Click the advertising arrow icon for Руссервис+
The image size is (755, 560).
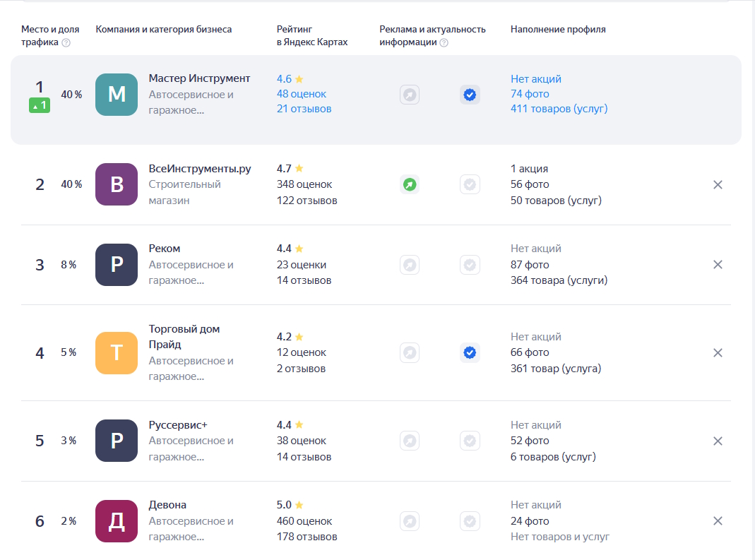coord(410,441)
